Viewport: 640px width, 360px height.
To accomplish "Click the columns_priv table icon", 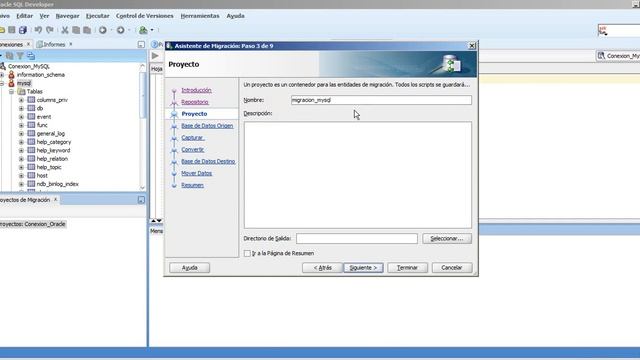I will click(x=31, y=100).
